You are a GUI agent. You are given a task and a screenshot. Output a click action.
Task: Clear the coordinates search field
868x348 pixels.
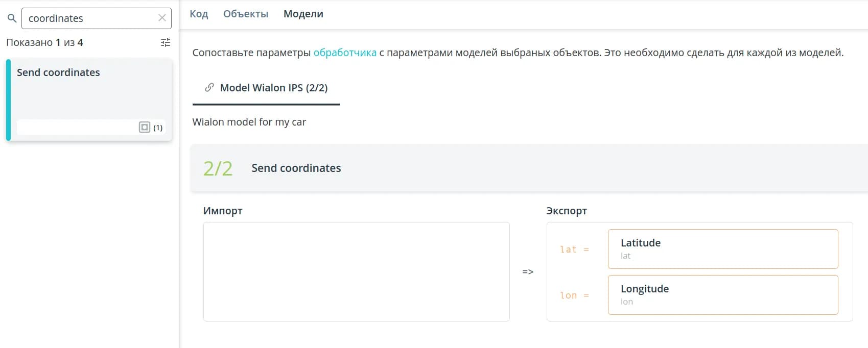162,18
